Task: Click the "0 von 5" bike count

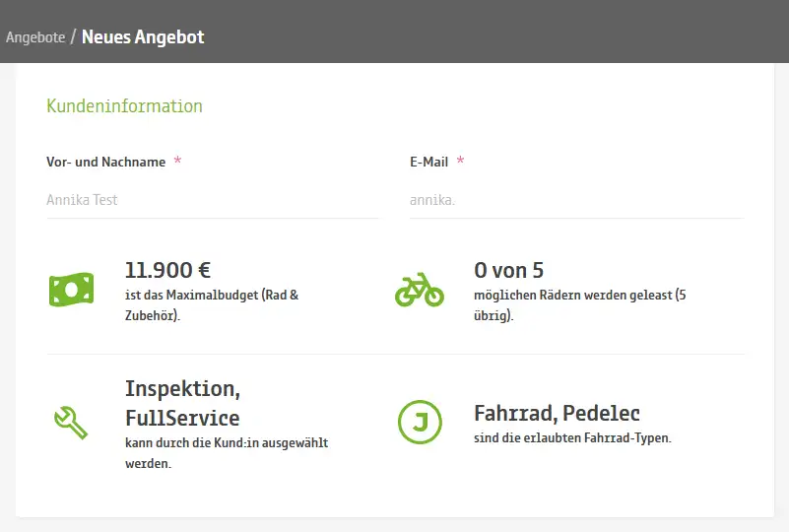Action: pyautogui.click(x=508, y=270)
